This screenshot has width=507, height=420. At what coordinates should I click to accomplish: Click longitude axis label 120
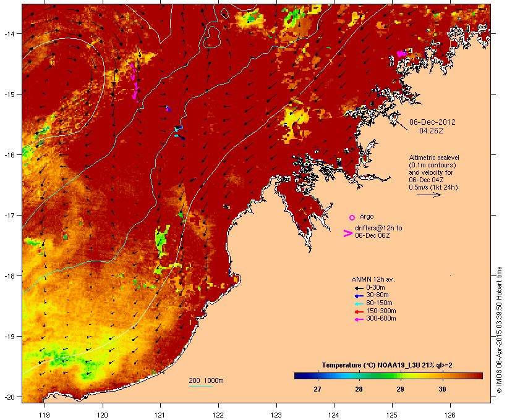point(103,415)
